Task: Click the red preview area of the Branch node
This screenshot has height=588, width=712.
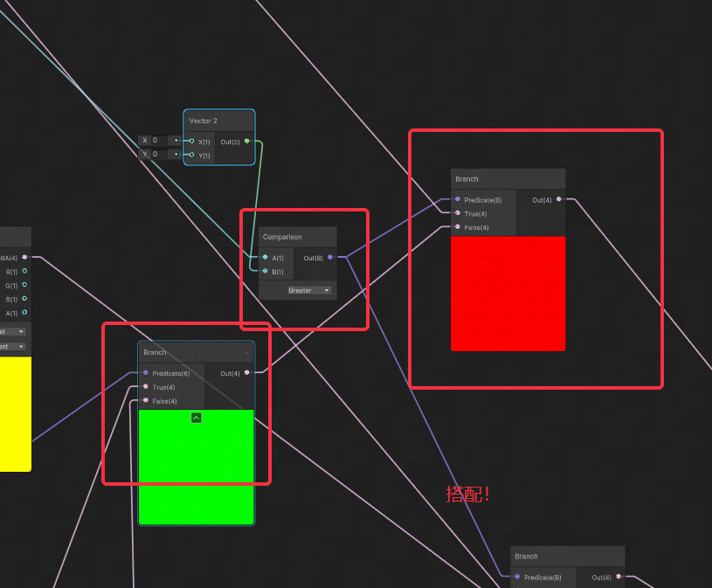Action: click(x=508, y=294)
